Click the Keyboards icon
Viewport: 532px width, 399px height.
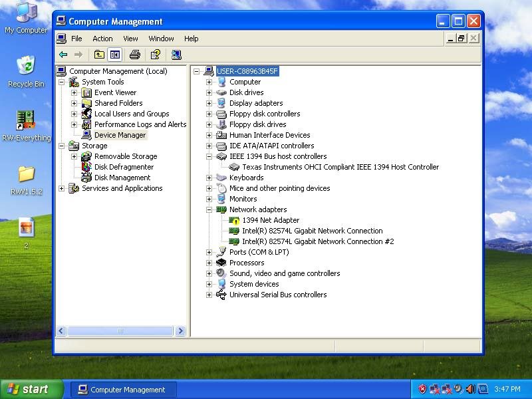tap(221, 178)
